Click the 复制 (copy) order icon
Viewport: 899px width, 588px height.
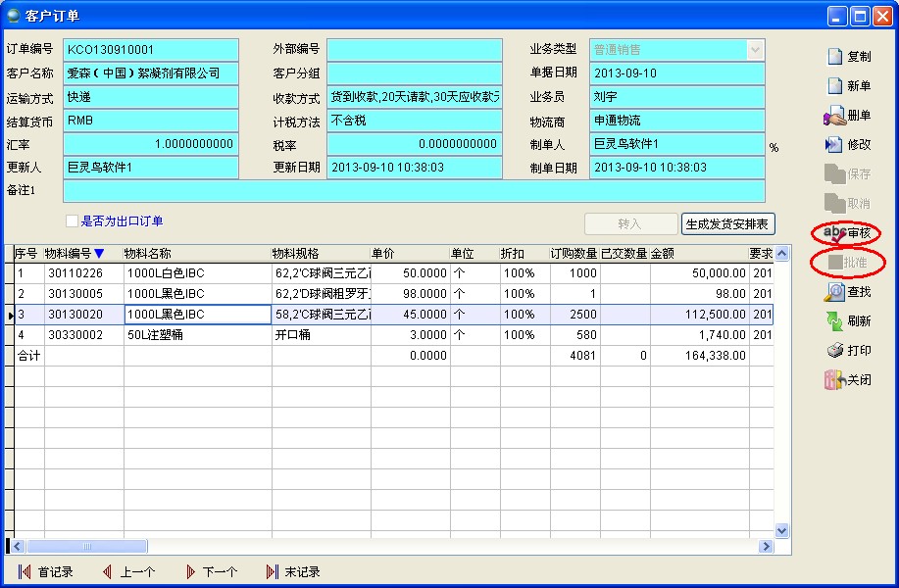(835, 57)
